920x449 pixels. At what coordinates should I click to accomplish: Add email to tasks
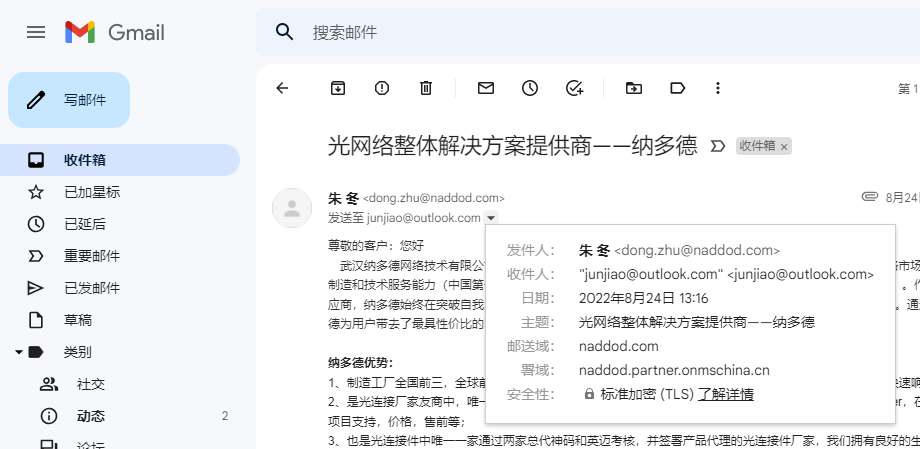[x=574, y=88]
